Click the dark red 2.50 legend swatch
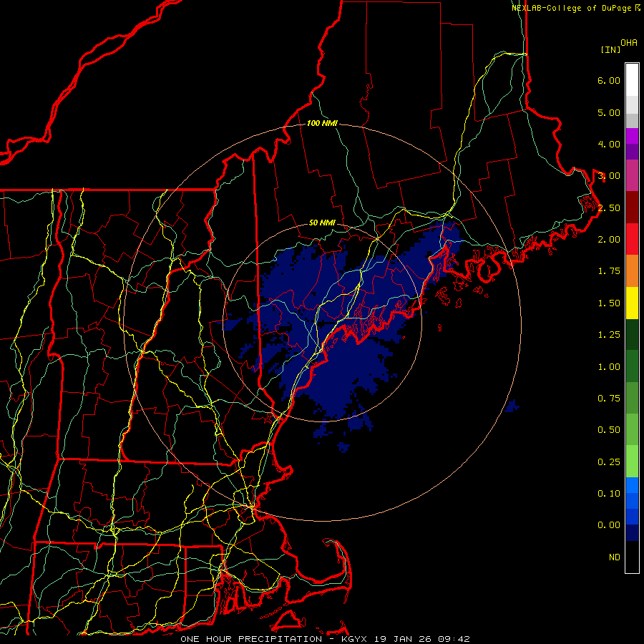 632,208
